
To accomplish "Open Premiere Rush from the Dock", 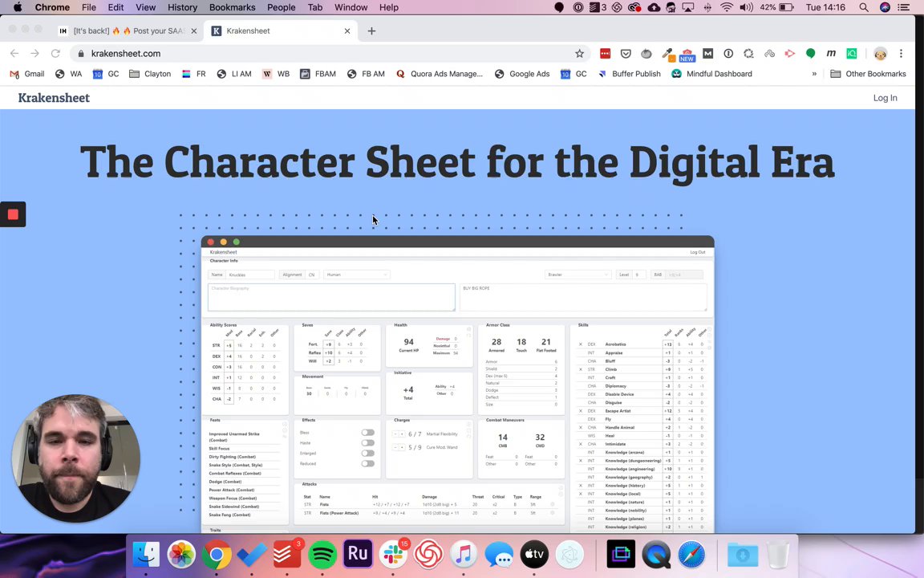I will [x=358, y=555].
